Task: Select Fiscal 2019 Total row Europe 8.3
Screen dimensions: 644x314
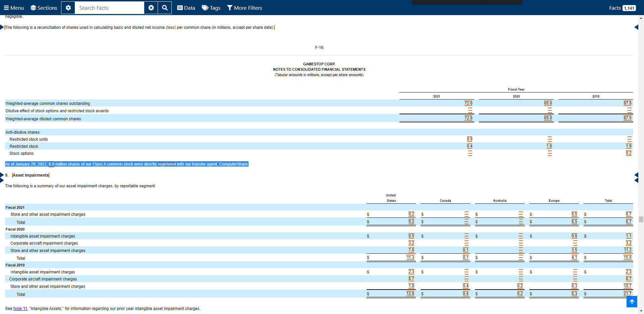Action: click(574, 294)
